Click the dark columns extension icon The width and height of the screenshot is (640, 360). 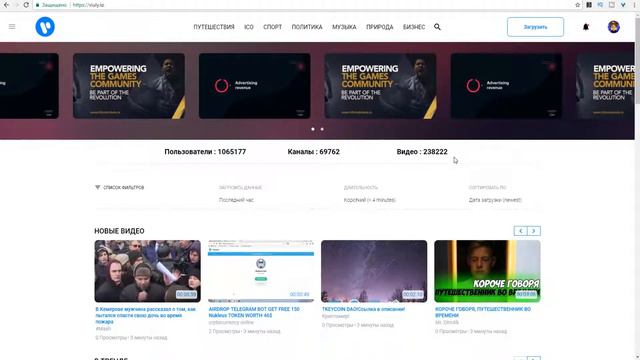[589, 5]
